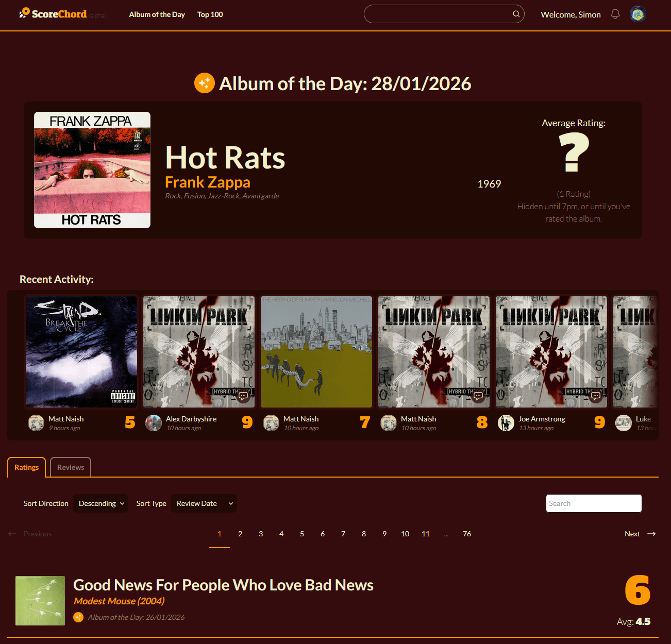The height and width of the screenshot is (644, 671).
Task: Click the search magnifier icon
Action: 516,14
